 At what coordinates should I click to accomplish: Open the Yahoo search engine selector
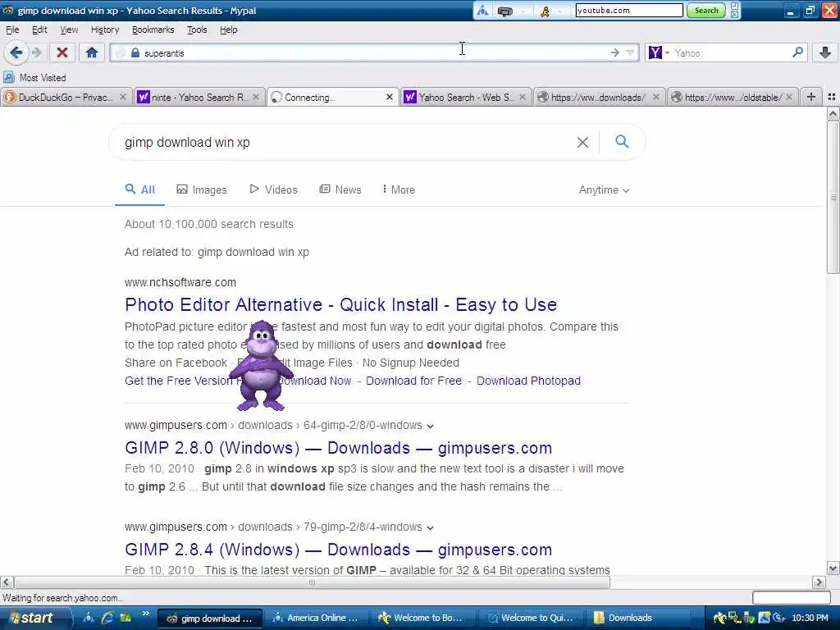[660, 52]
